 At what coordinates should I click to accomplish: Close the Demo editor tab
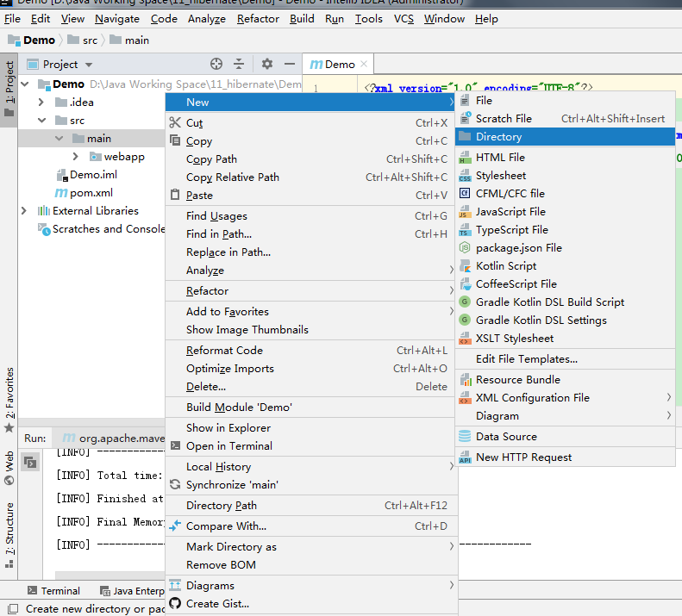[x=364, y=64]
